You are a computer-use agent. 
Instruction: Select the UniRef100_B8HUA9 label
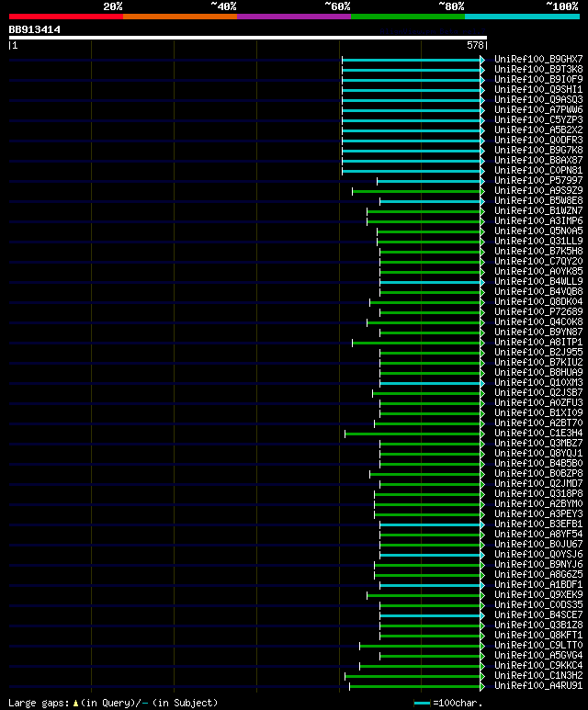538,373
